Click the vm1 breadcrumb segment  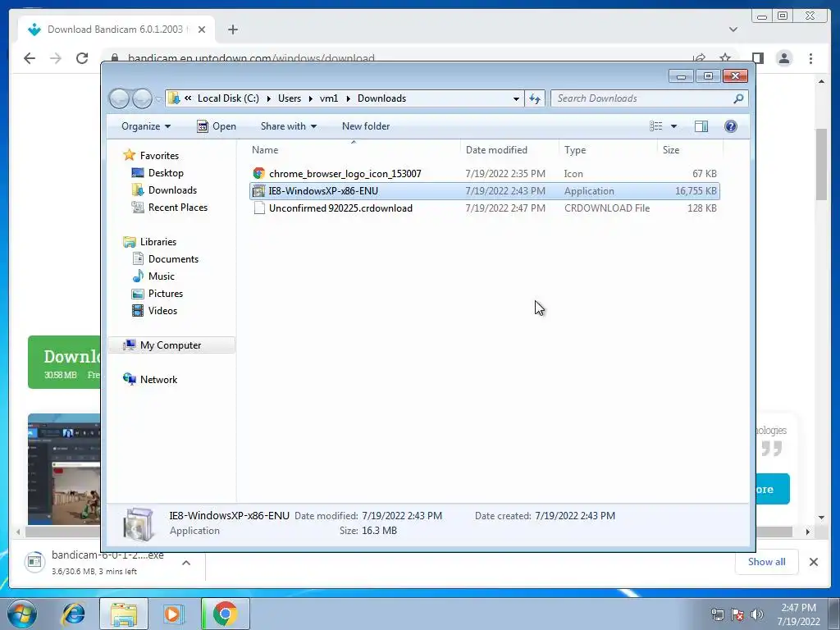[328, 98]
